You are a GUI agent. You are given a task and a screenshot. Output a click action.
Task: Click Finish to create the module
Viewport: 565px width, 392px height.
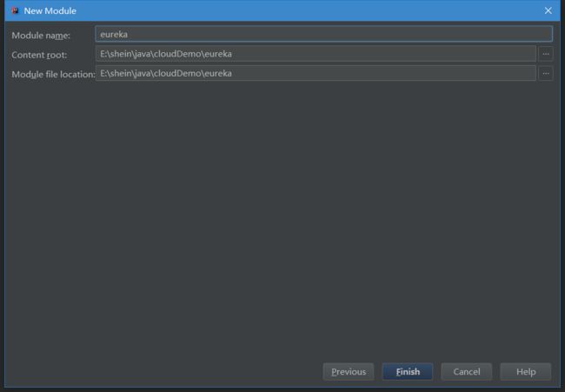(408, 371)
